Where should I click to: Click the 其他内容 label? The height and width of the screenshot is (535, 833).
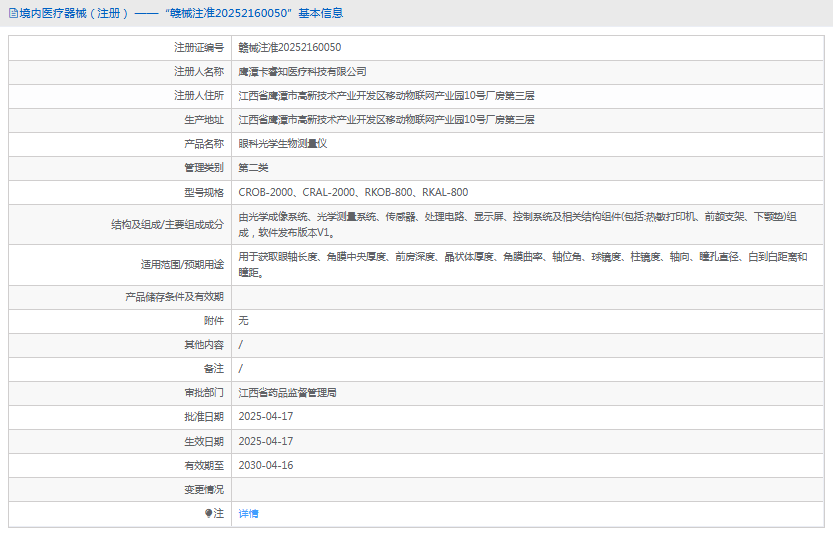pos(204,345)
